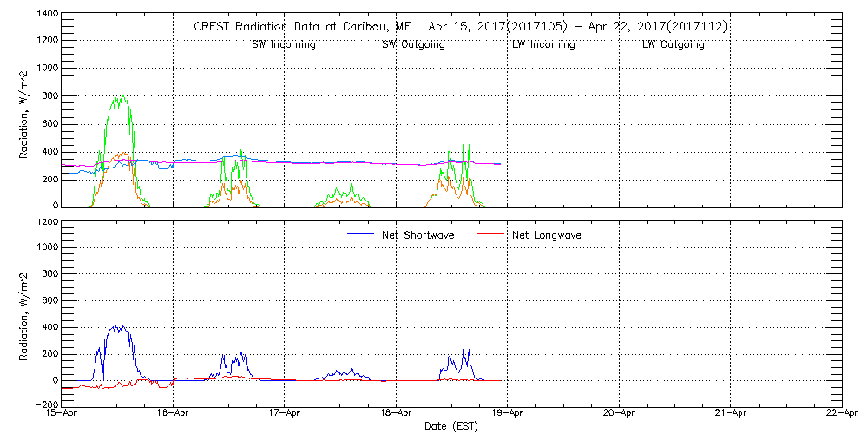Click the green curve's peak on April 15
Image resolution: width=868 pixels, height=434 pixels.
point(122,93)
